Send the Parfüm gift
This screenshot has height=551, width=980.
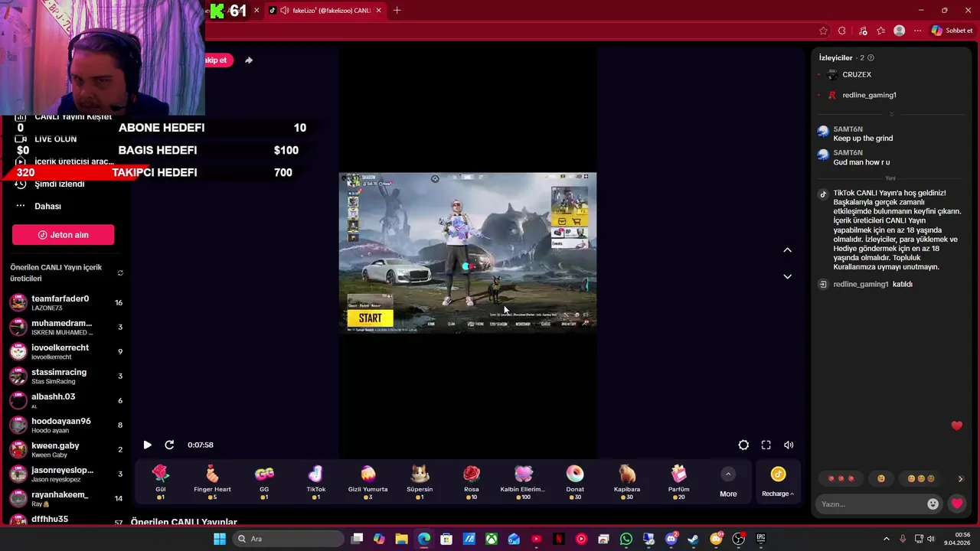pyautogui.click(x=679, y=482)
